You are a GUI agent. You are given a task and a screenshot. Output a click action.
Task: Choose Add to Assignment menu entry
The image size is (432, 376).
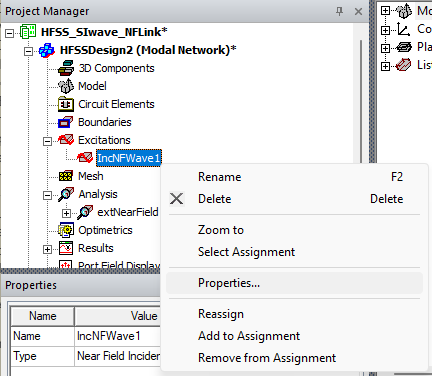point(295,336)
